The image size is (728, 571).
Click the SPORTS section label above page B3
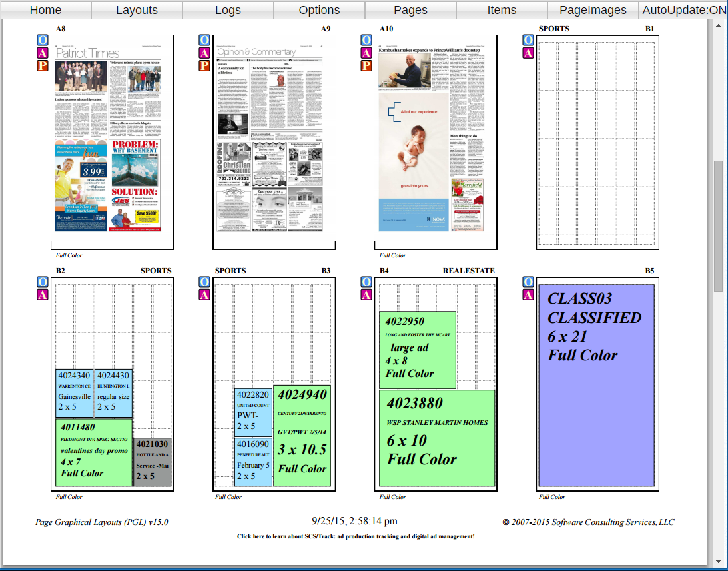coord(230,271)
